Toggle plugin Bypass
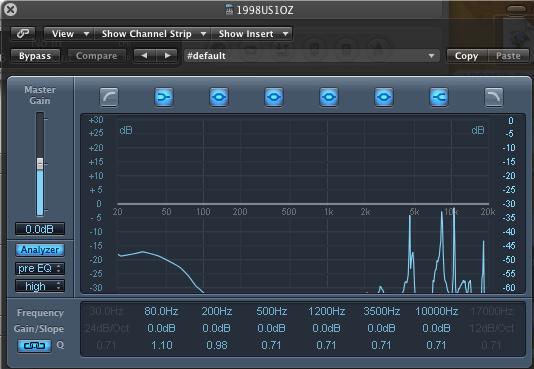 point(35,56)
